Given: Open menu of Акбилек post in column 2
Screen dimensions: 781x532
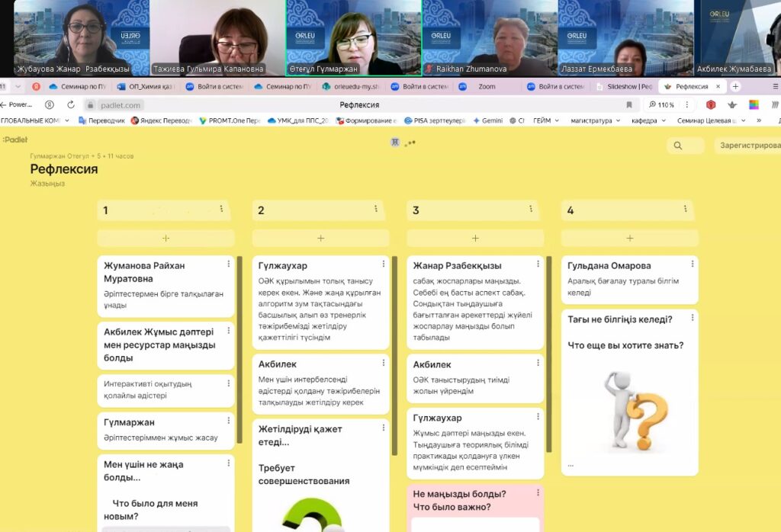Looking at the screenshot, I should coord(384,363).
